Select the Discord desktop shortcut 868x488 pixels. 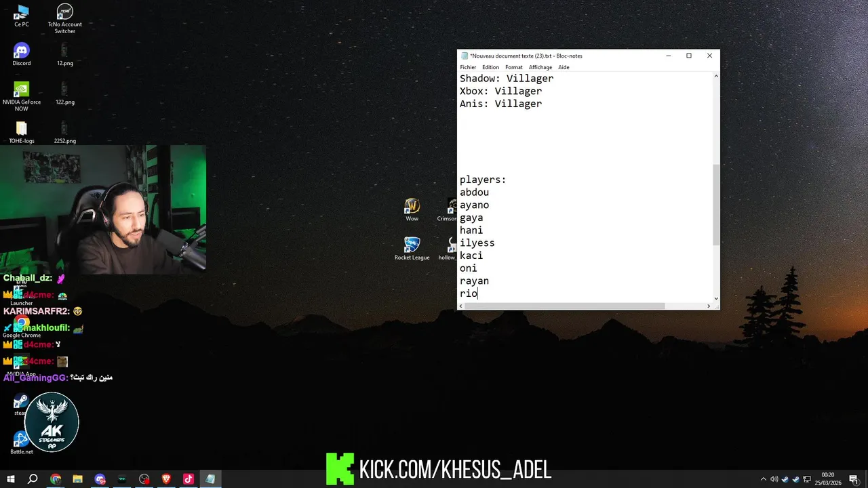pos(21,54)
